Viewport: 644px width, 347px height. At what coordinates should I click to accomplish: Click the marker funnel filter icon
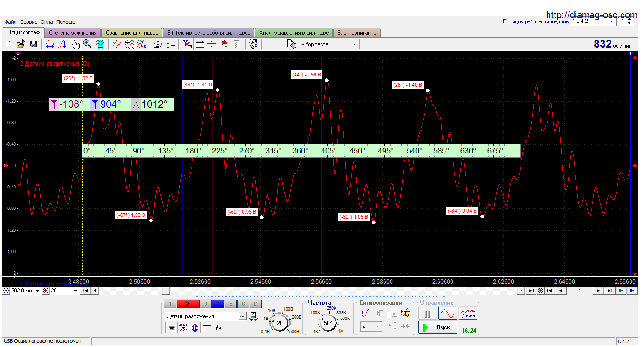[187, 44]
